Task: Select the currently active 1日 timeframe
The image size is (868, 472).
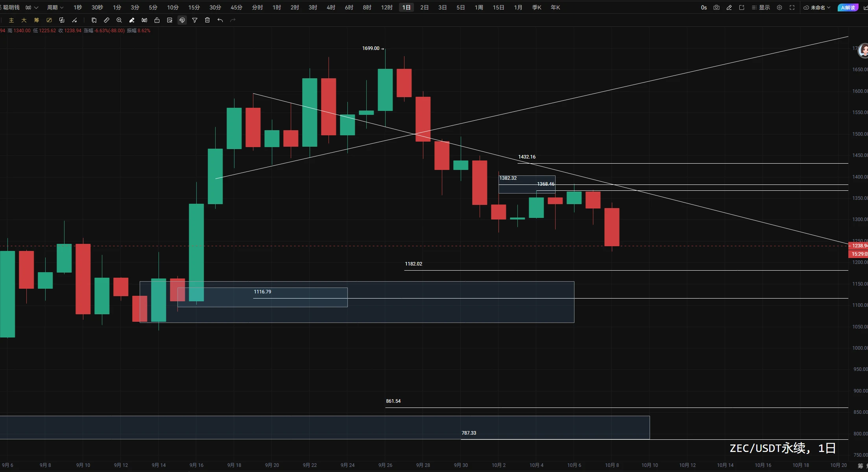Action: point(406,7)
